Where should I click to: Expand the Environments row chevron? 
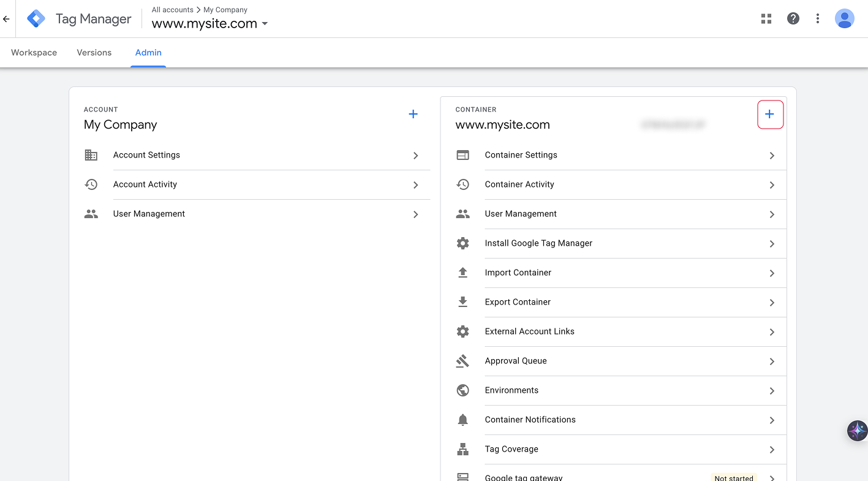pos(772,391)
